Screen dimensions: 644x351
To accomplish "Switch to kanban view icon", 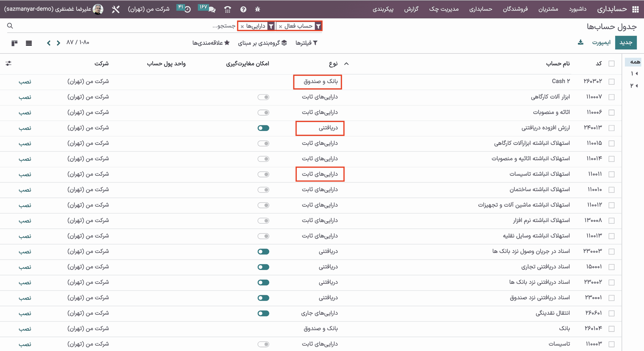I will 14,43.
